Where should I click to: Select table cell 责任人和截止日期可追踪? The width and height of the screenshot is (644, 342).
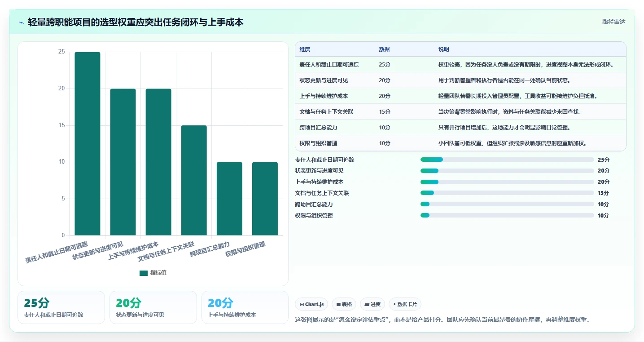[x=329, y=65]
